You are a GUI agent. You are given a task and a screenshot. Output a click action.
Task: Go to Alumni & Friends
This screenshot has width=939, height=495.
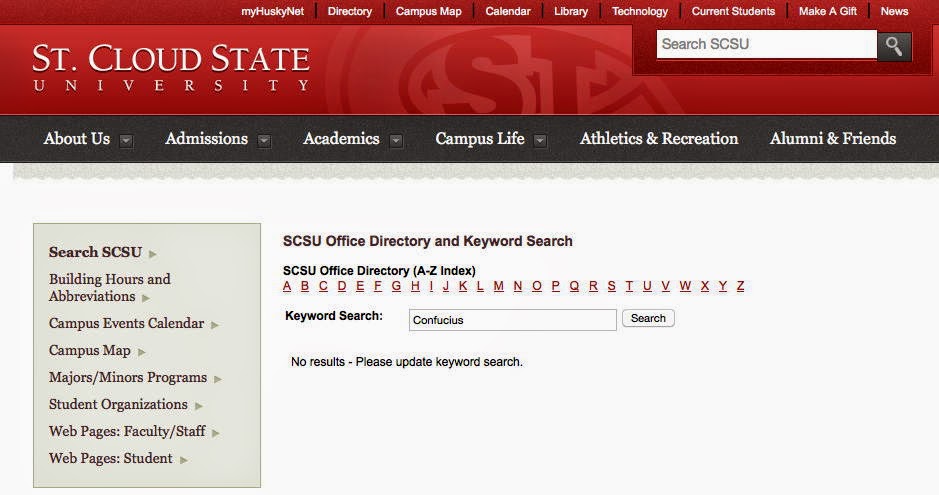[833, 138]
